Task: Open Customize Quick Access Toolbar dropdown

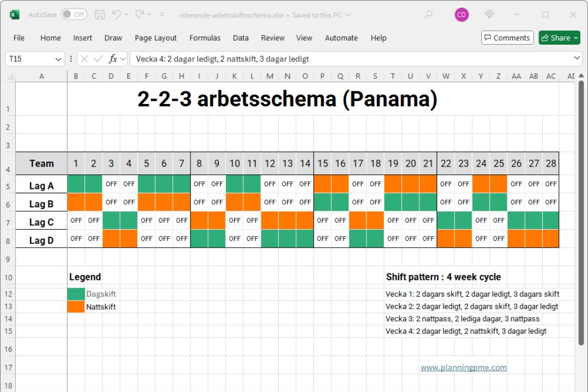Action: (162, 15)
